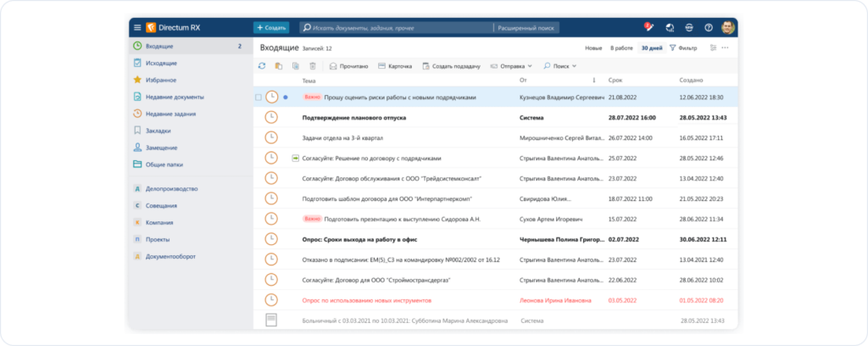868x346 pixels.
Task: Click the search documents input field
Action: tap(394, 27)
